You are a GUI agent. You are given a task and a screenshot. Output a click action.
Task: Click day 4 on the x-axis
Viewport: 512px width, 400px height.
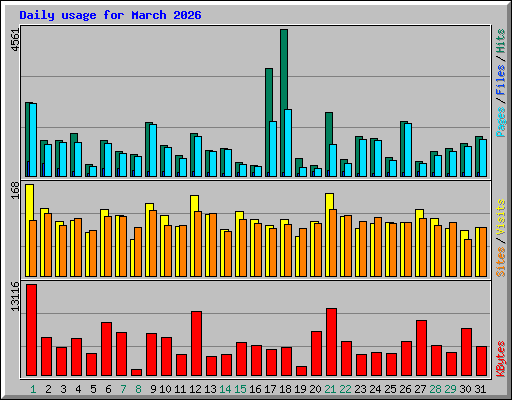coord(78,389)
